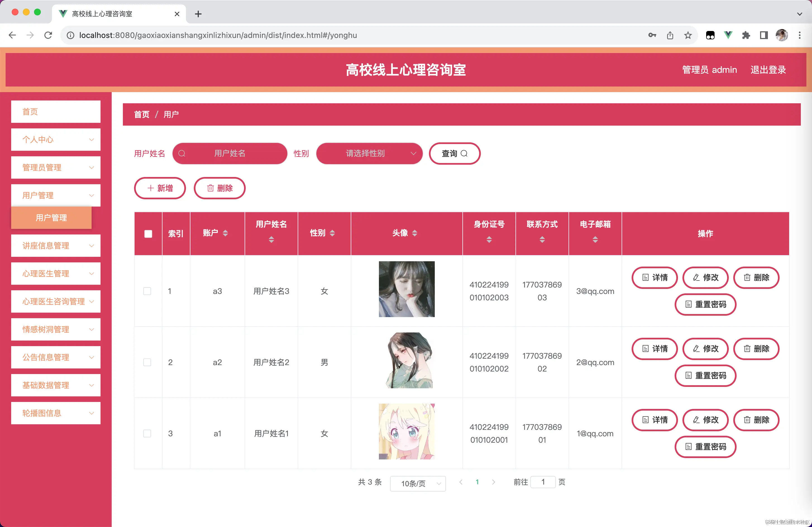Click 首页 in the breadcrumb
Image resolution: width=812 pixels, height=527 pixels.
142,114
